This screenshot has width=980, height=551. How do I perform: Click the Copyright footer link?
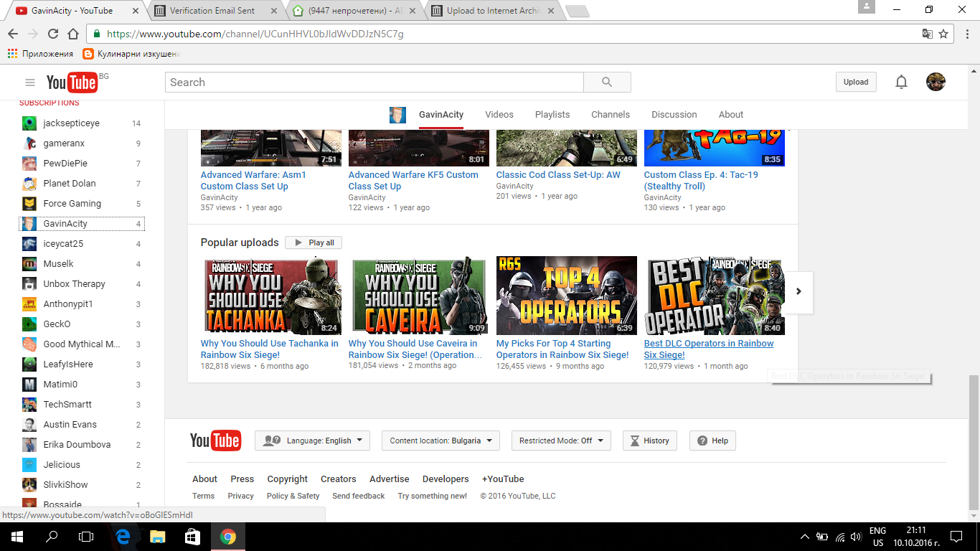pyautogui.click(x=287, y=479)
